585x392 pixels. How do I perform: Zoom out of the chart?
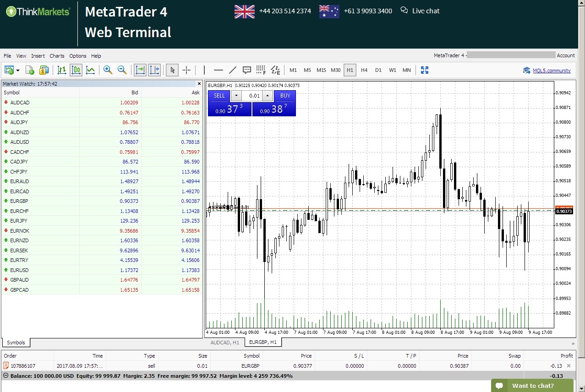click(x=121, y=70)
